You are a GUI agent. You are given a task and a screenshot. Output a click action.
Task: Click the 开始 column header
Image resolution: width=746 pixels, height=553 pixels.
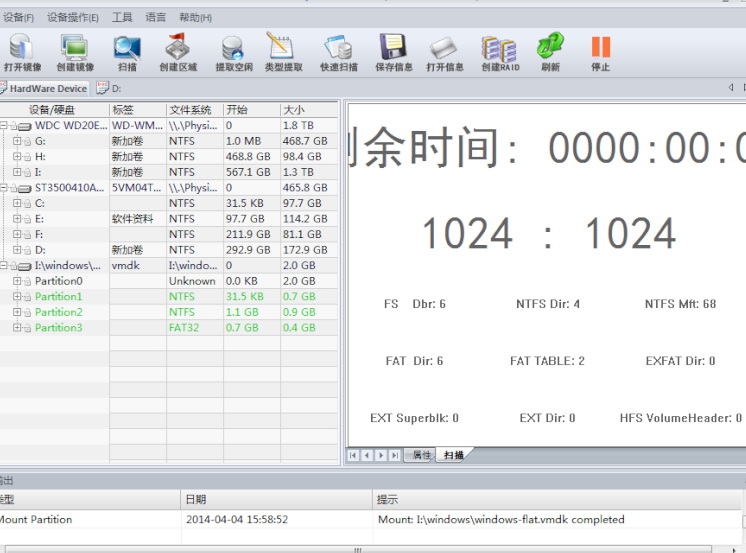pyautogui.click(x=252, y=110)
